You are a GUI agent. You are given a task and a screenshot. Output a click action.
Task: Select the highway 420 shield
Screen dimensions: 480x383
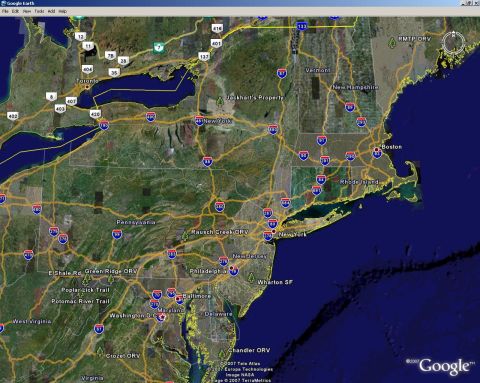95,114
